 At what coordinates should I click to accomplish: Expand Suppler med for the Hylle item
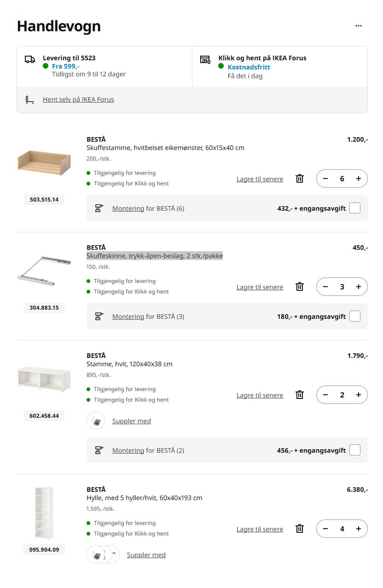pos(146,555)
